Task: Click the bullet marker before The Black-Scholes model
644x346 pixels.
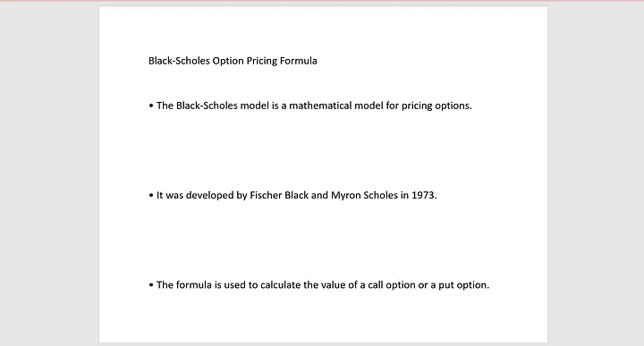Action: tap(151, 105)
